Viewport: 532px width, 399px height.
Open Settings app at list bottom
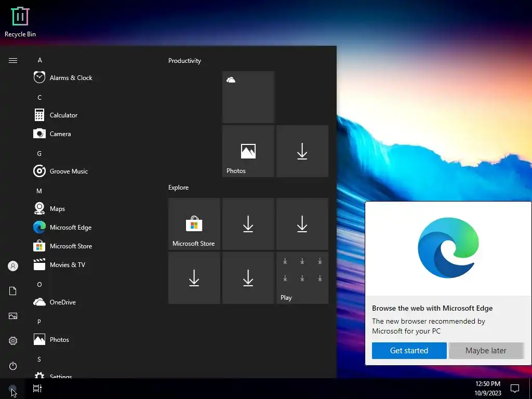point(53,375)
